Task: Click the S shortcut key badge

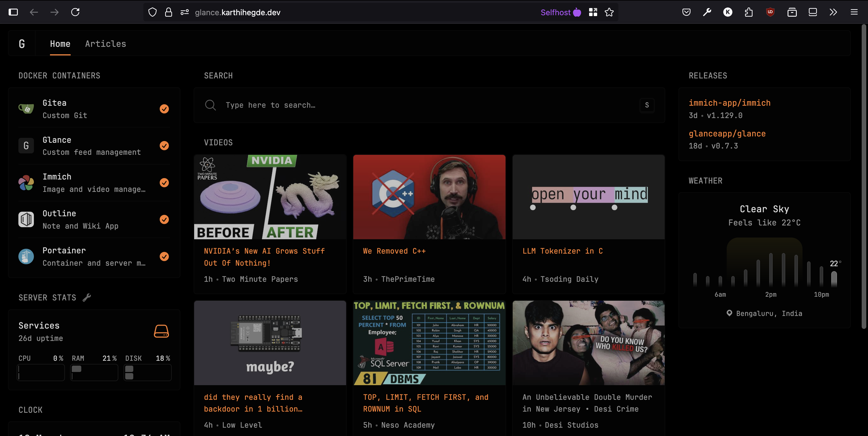Action: click(647, 105)
